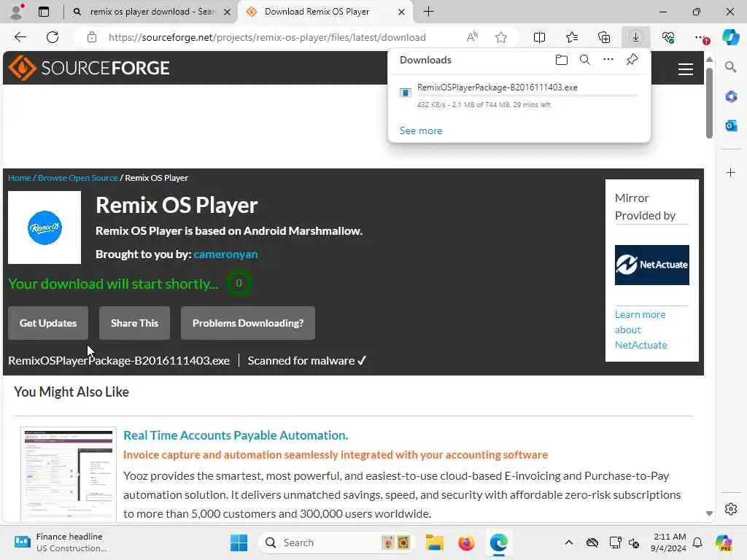Open a new browser tab

click(428, 12)
